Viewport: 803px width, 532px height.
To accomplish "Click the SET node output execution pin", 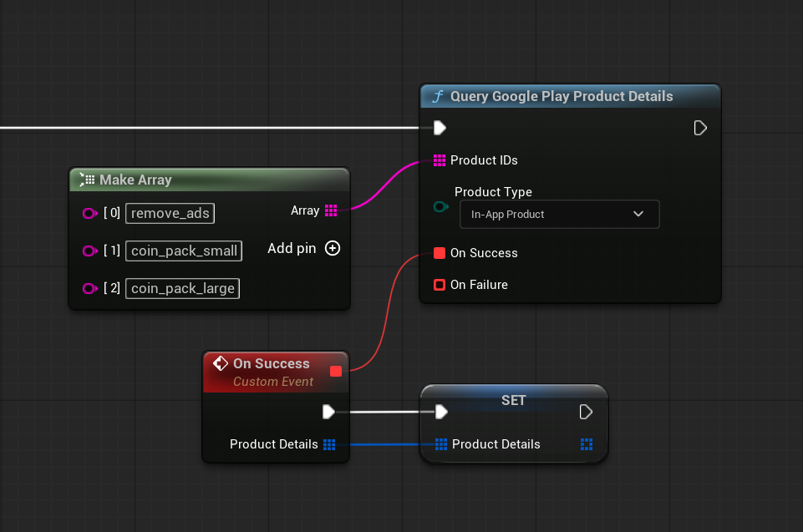I will (586, 412).
